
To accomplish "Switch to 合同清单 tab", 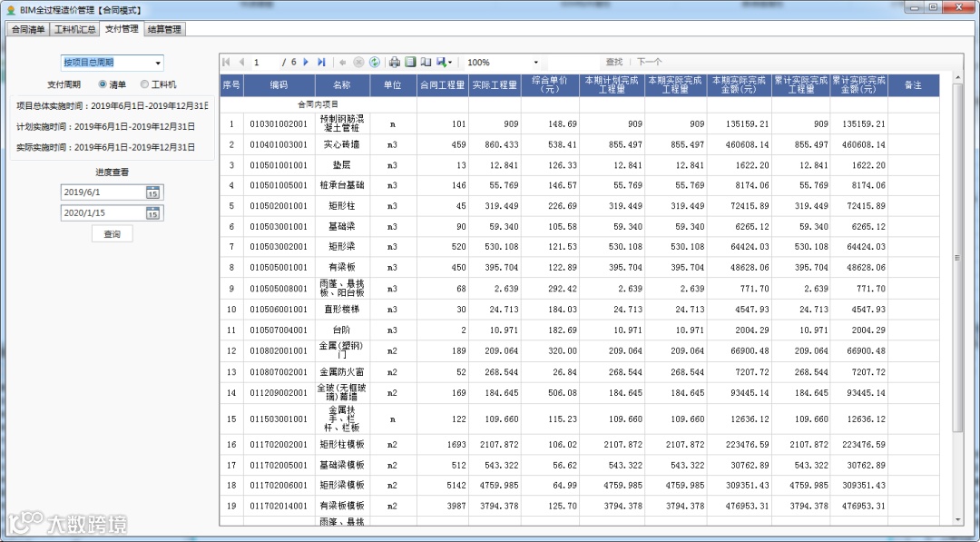I will click(28, 29).
